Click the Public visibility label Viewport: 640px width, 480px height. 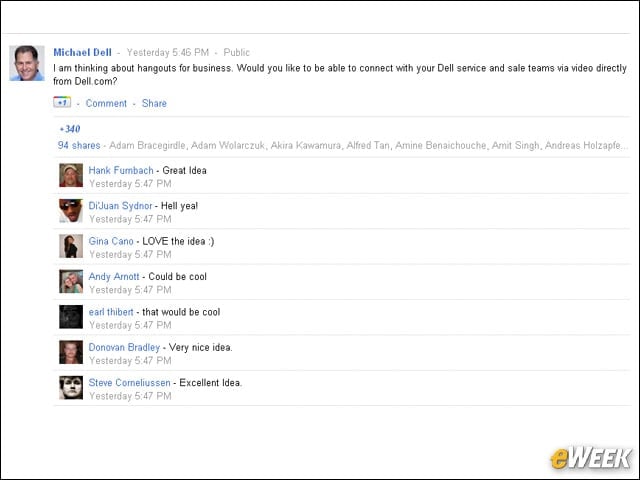tap(236, 52)
